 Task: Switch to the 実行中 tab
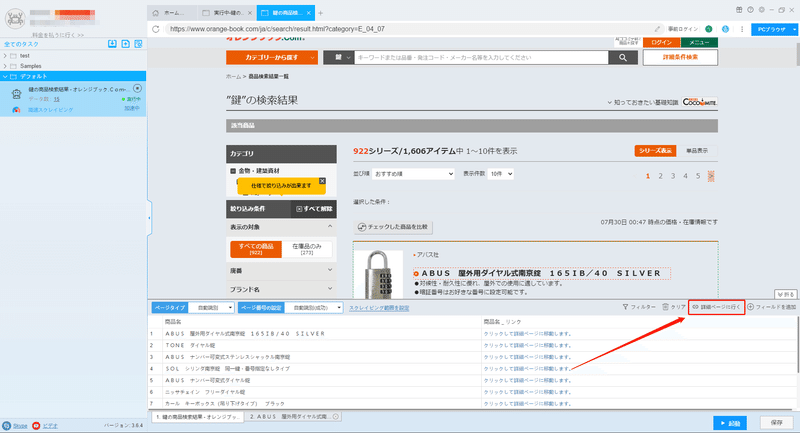tap(226, 13)
